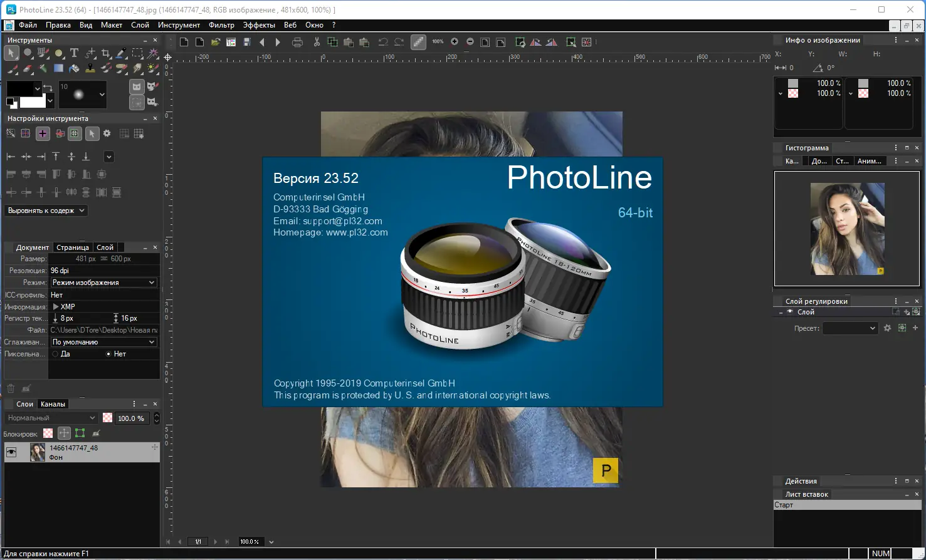Image resolution: width=926 pixels, height=560 pixels.
Task: Open the Режим изображения dropdown
Action: pyautogui.click(x=103, y=283)
